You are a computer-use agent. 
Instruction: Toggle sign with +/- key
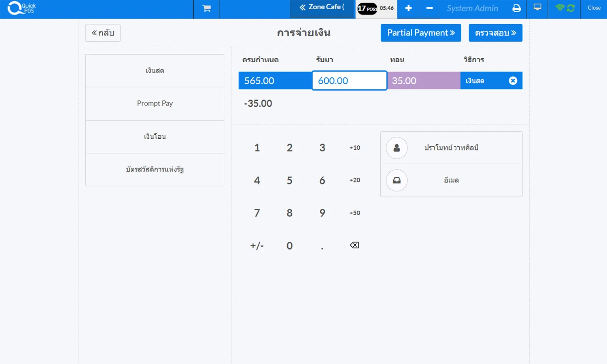pos(257,245)
